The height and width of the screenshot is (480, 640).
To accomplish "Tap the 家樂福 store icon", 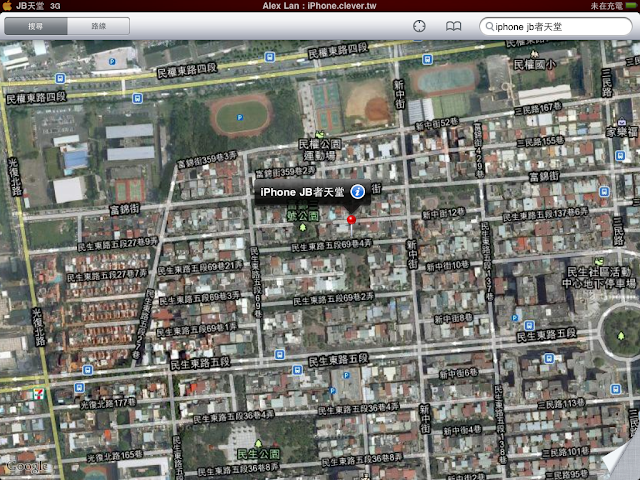I will coord(621,121).
